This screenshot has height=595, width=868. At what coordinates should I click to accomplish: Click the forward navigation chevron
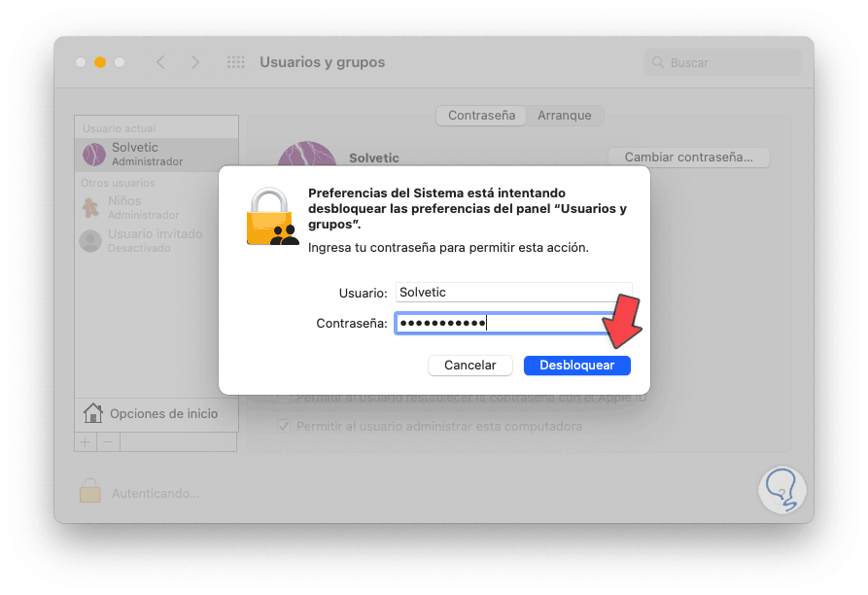click(x=194, y=62)
